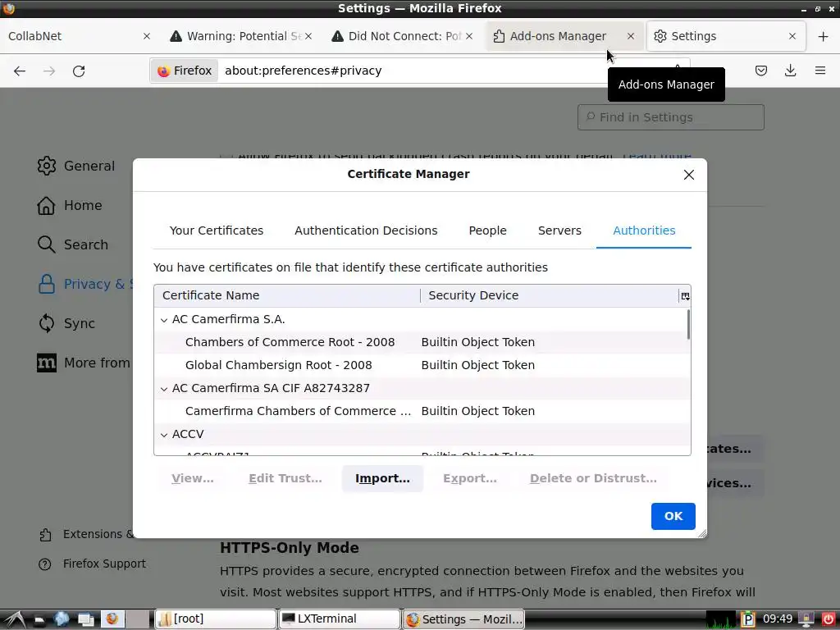Image resolution: width=840 pixels, height=630 pixels.
Task: Open Extensions & Themes puzzle icon
Action: pyautogui.click(x=46, y=535)
